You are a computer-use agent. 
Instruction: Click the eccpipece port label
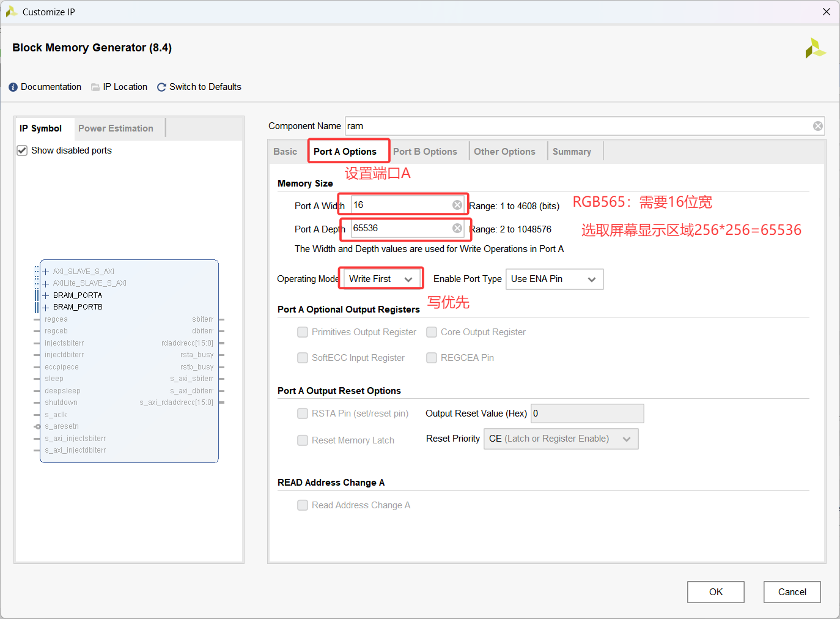click(62, 367)
